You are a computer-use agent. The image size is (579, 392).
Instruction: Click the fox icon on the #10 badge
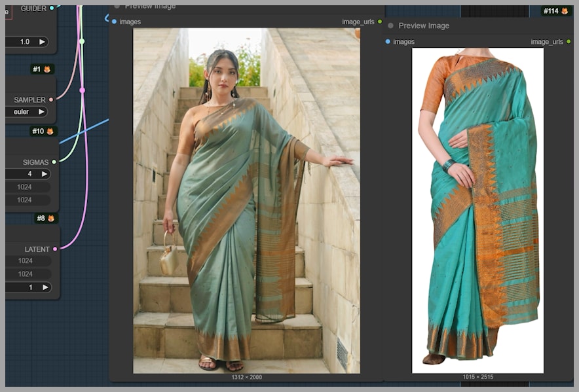tap(50, 132)
